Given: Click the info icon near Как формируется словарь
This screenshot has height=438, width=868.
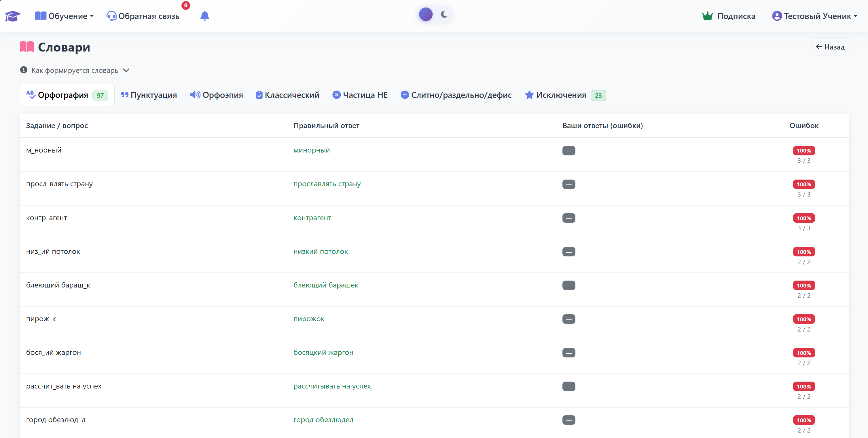Looking at the screenshot, I should click(24, 70).
